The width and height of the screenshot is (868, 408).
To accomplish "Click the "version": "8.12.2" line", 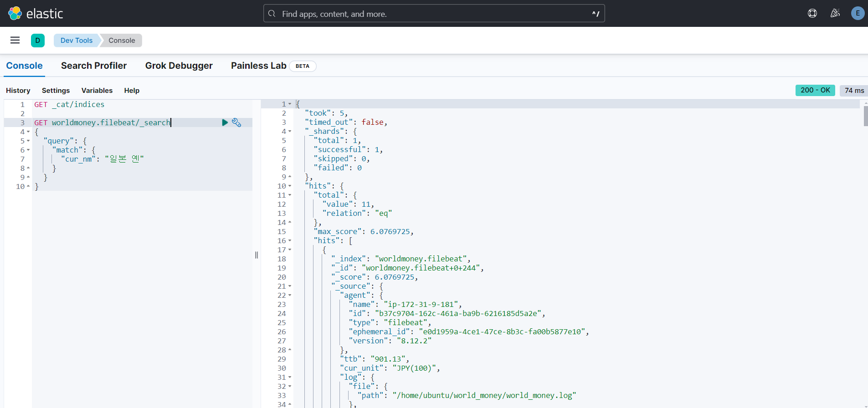I will pos(390,341).
